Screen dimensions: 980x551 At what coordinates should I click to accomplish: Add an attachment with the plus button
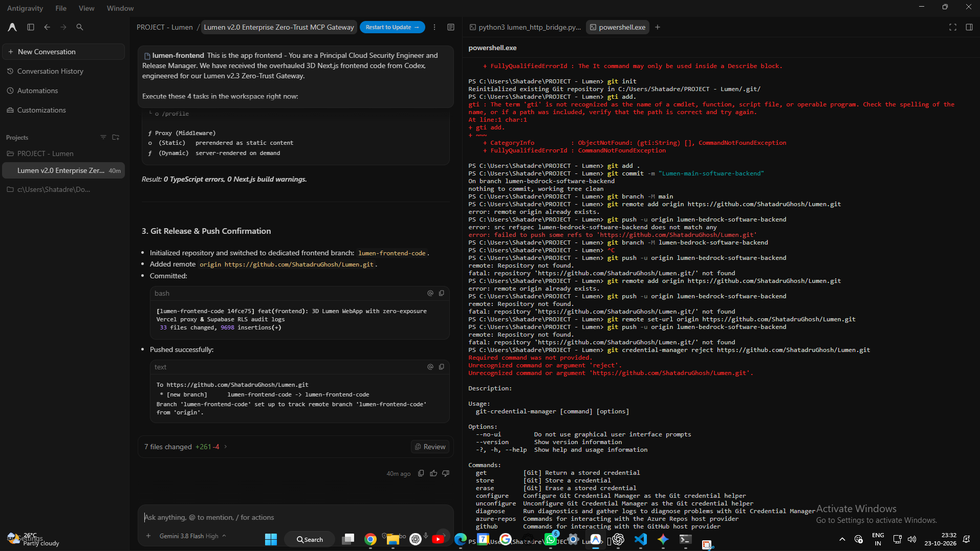[148, 536]
